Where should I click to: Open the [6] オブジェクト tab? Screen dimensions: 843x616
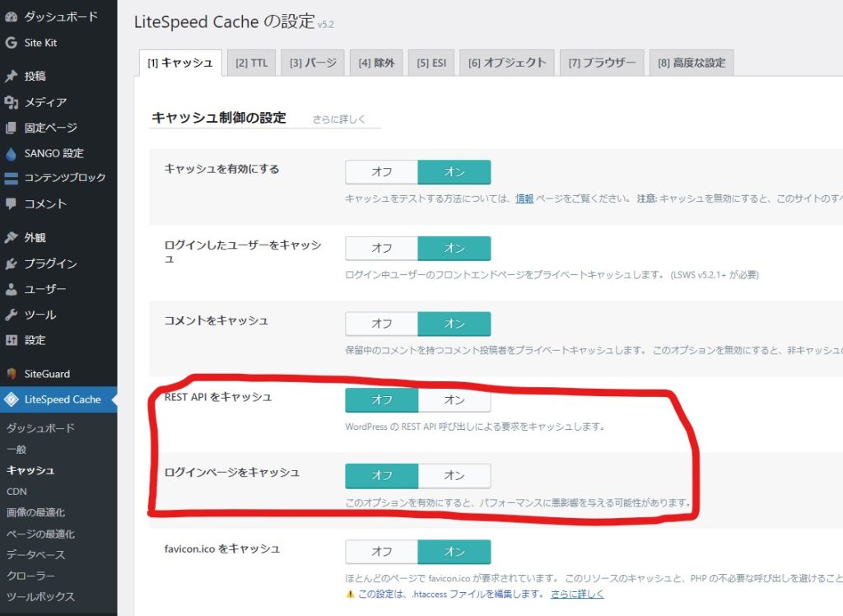[x=506, y=63]
